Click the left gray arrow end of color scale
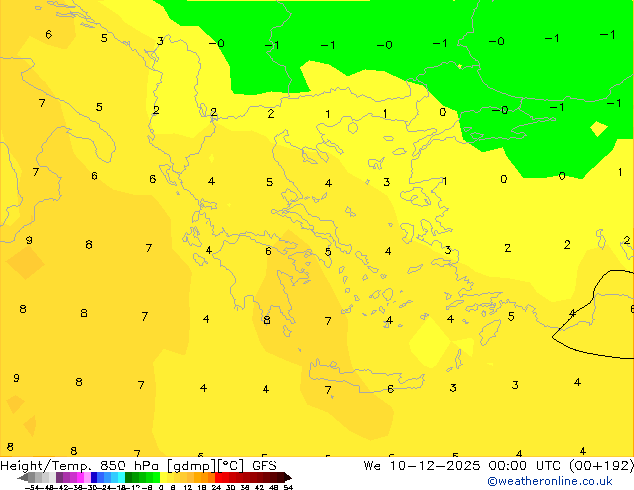Image resolution: width=634 pixels, height=490 pixels. click(x=22, y=477)
